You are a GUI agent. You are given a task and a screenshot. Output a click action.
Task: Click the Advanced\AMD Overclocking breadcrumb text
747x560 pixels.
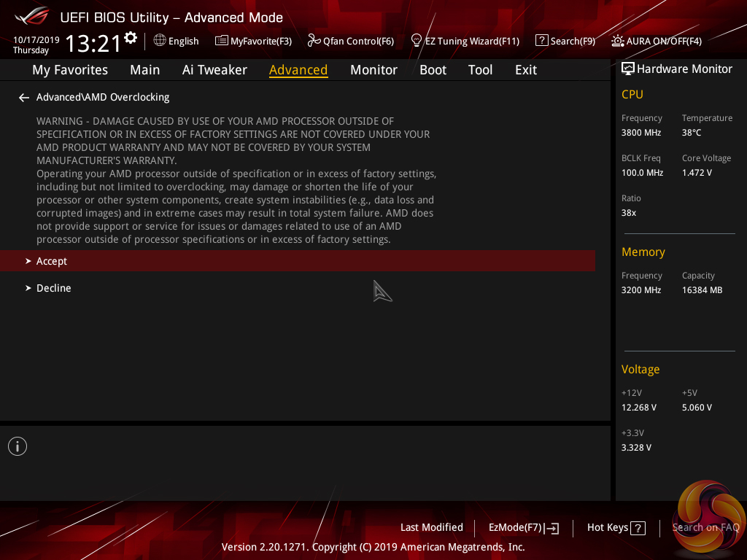click(103, 97)
